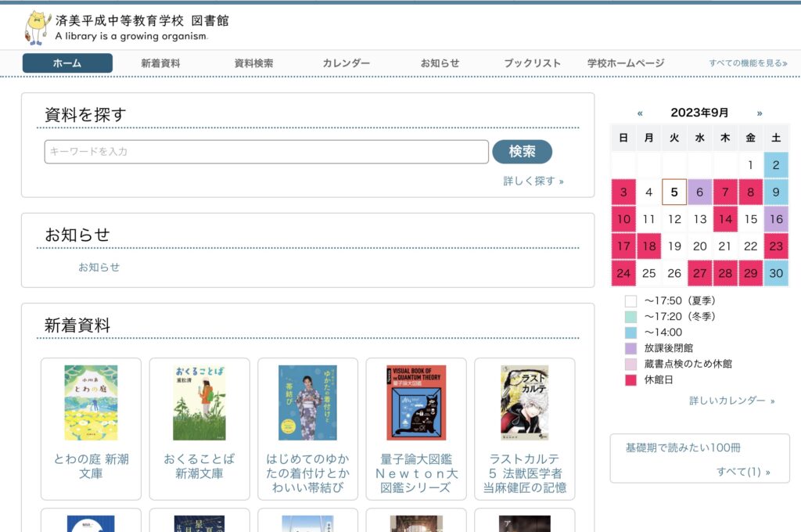
Task: Open the 学校ホームページ menu item
Action: coord(626,63)
